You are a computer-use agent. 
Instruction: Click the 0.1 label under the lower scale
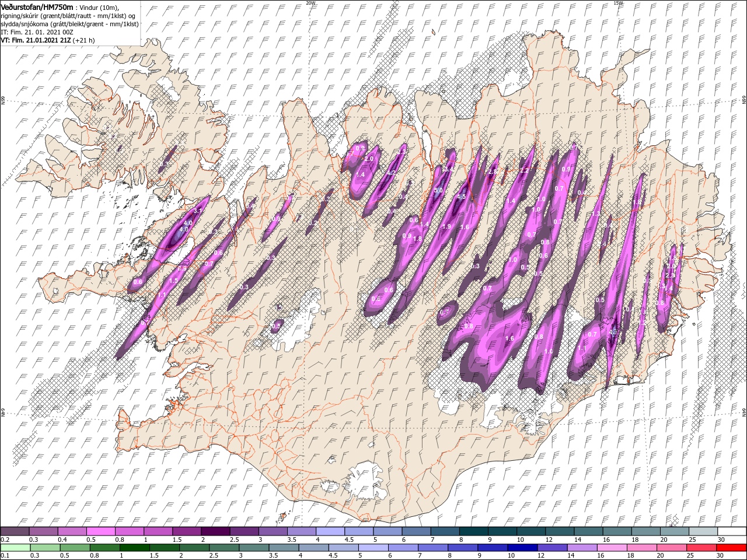[5, 555]
